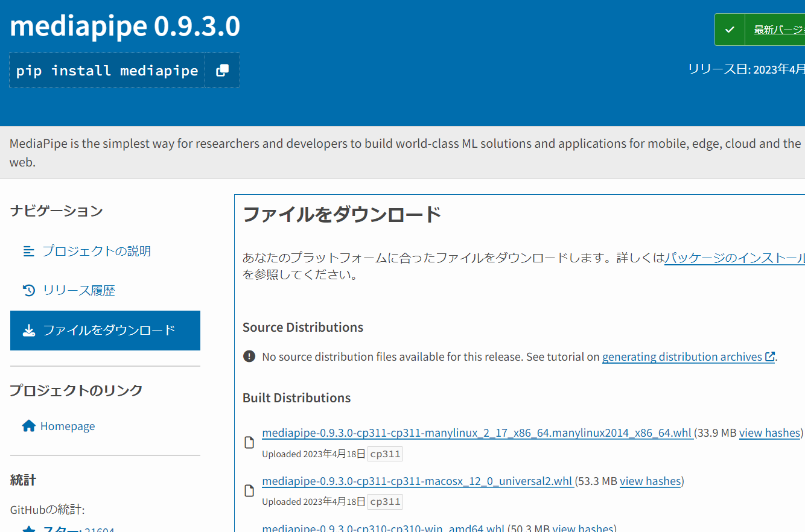Click the release history clock icon
The height and width of the screenshot is (532, 805).
(28, 291)
